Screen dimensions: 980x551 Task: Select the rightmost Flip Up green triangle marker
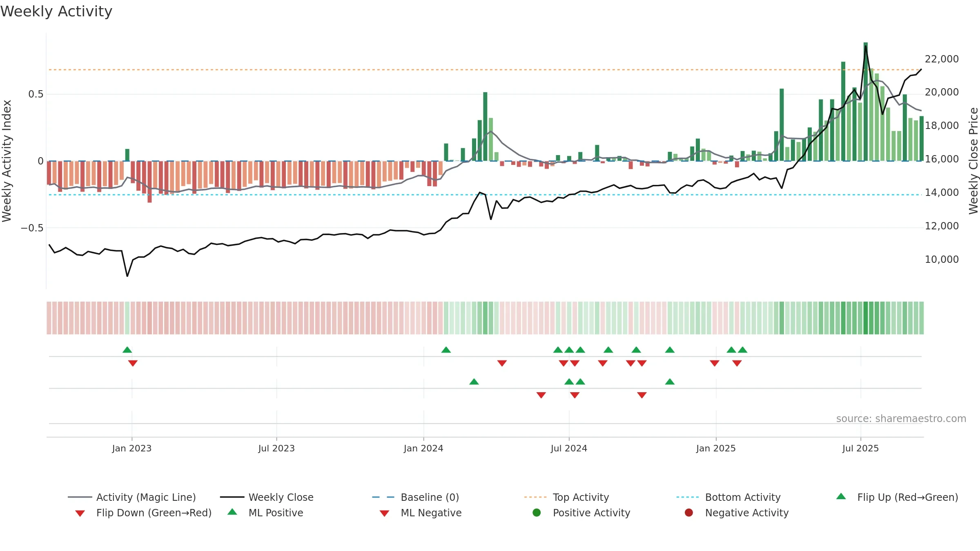tap(743, 350)
